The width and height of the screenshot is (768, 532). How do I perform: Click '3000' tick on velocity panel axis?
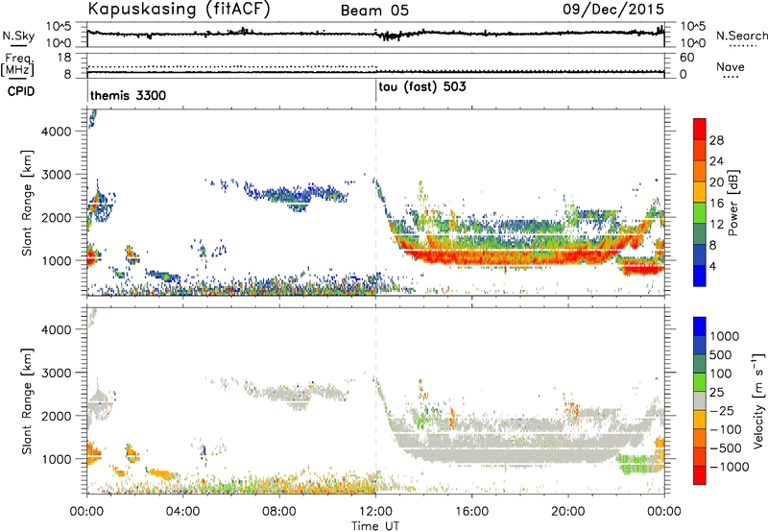click(x=57, y=373)
